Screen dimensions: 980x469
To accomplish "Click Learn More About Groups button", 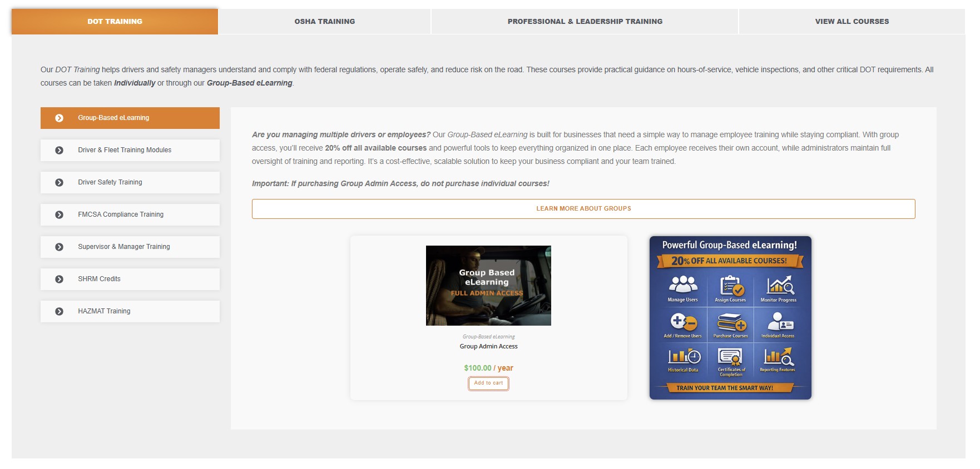I will coord(583,209).
